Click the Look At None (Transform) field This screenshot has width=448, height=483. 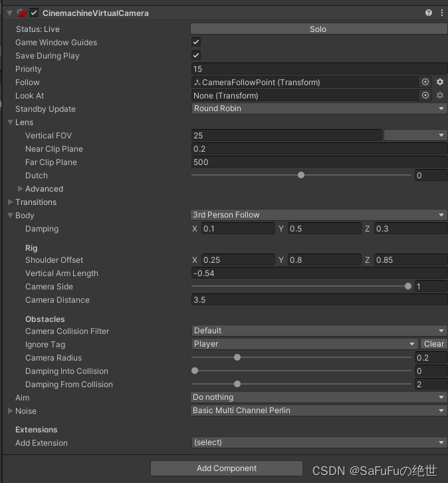(x=305, y=96)
